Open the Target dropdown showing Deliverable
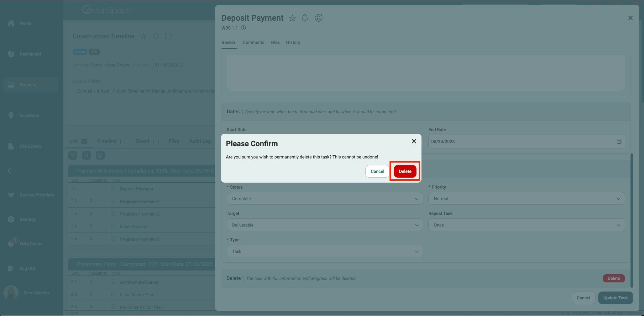644x316 pixels. [325, 225]
